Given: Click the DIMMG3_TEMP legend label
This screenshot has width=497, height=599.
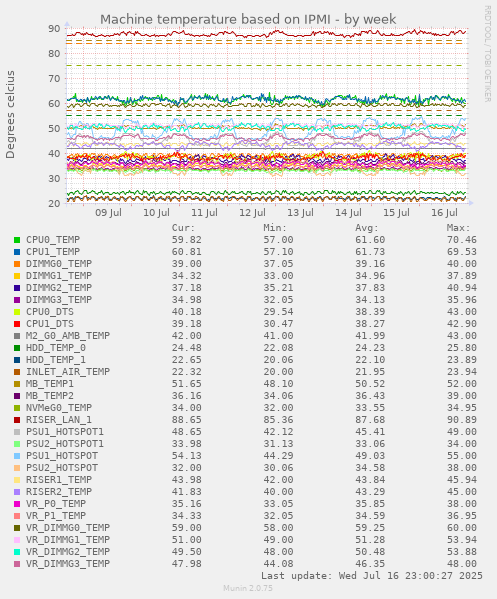Looking at the screenshot, I should 59,300.
